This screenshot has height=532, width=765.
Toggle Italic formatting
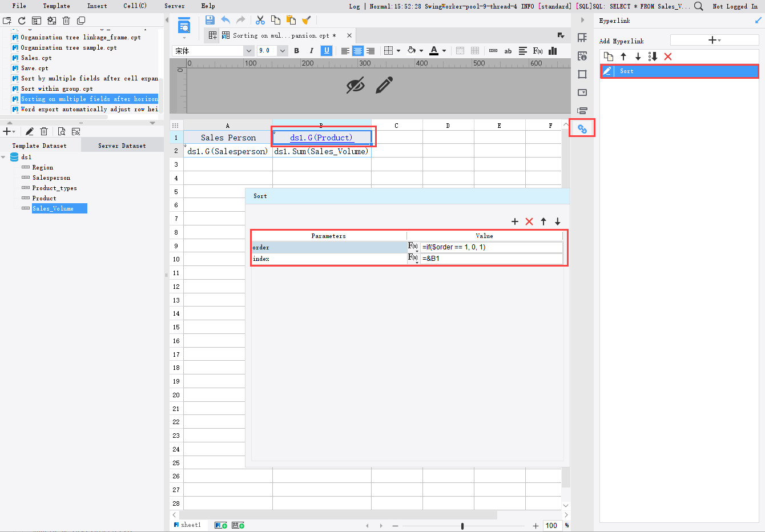coord(311,51)
